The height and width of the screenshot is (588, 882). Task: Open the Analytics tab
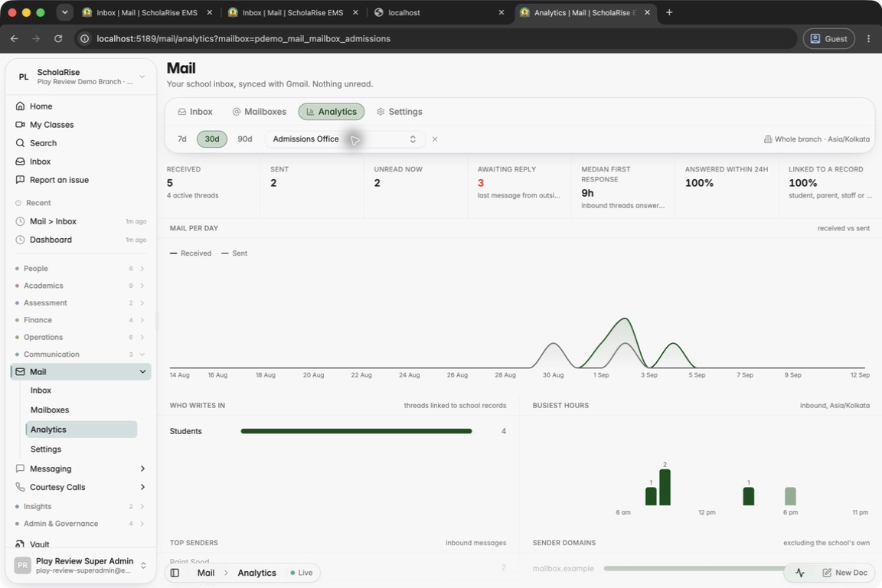point(332,112)
